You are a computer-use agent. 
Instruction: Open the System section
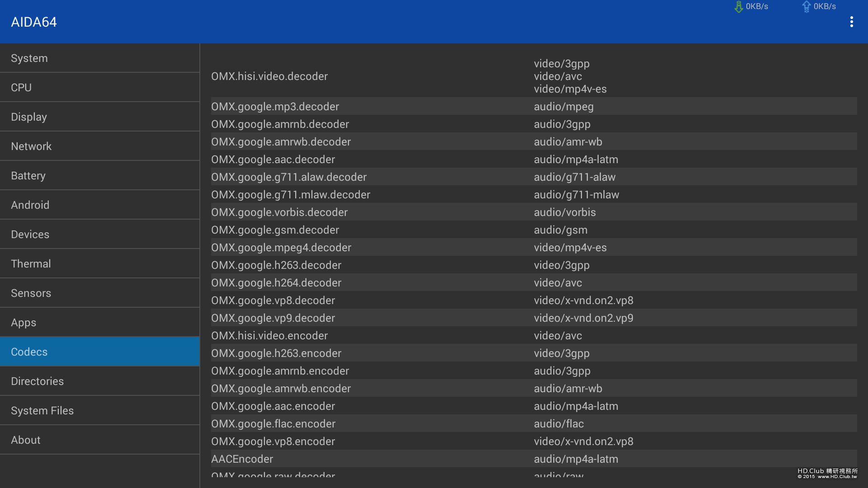[x=99, y=58]
